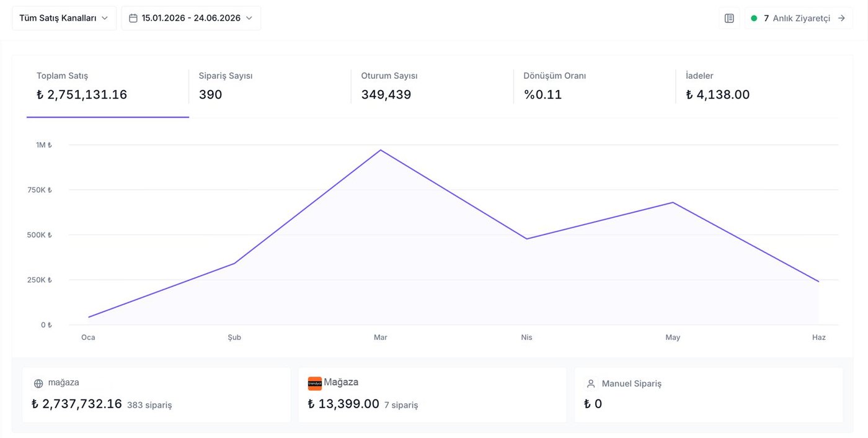Click the calendar icon in date selector
The height and width of the screenshot is (438, 868).
pos(133,18)
